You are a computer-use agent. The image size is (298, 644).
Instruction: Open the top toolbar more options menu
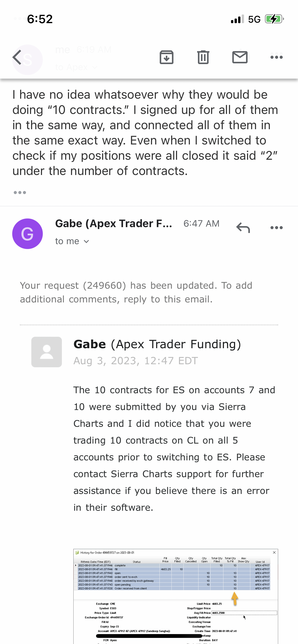(x=276, y=57)
